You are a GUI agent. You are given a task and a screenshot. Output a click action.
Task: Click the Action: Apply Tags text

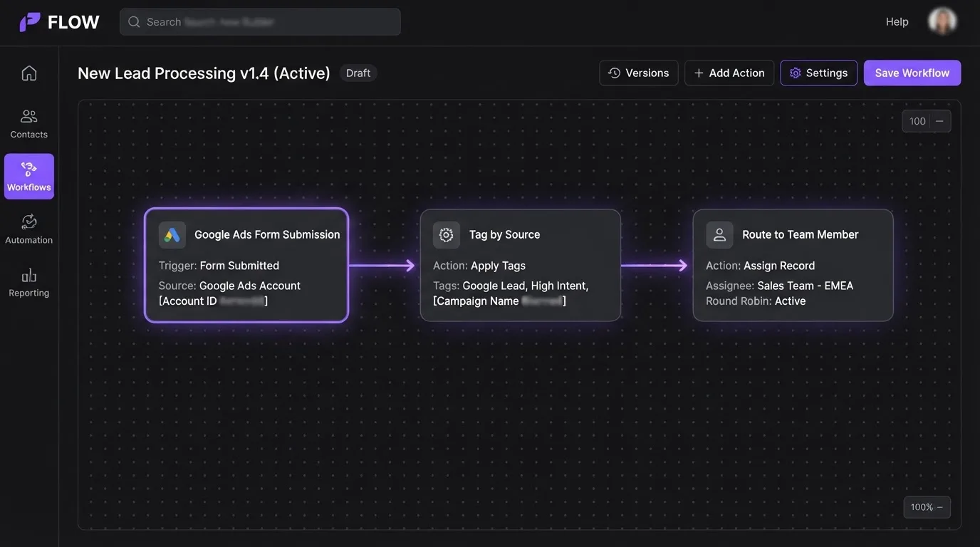pos(479,266)
